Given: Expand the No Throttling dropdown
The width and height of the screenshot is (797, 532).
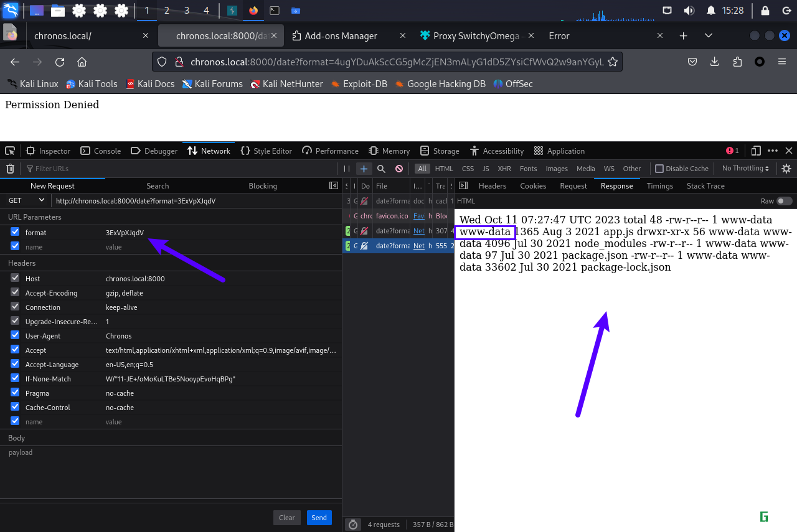Looking at the screenshot, I should point(745,169).
